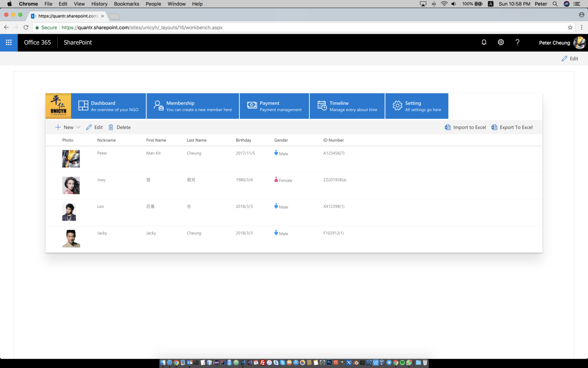Open the Bookmarks menu
This screenshot has width=588, height=368.
126,4
